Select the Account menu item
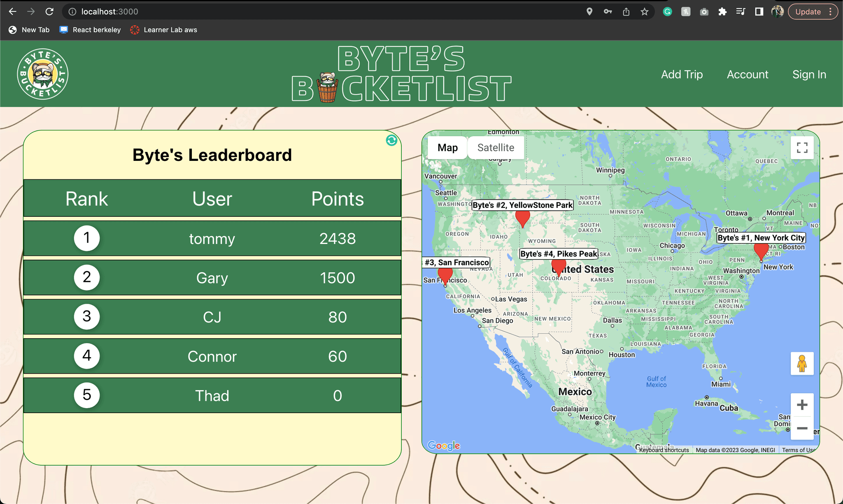 pos(748,74)
